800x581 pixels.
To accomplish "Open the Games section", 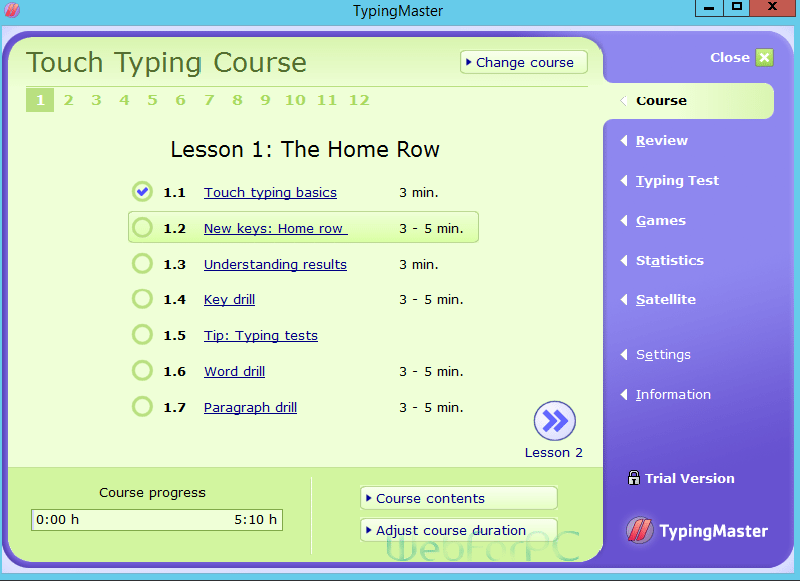I will point(661,220).
